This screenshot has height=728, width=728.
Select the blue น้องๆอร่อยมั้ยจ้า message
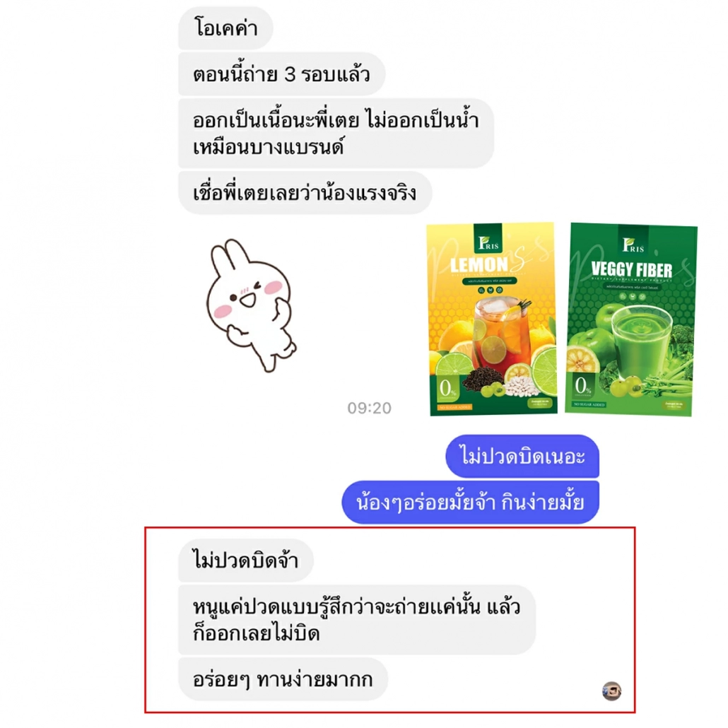coord(470,503)
